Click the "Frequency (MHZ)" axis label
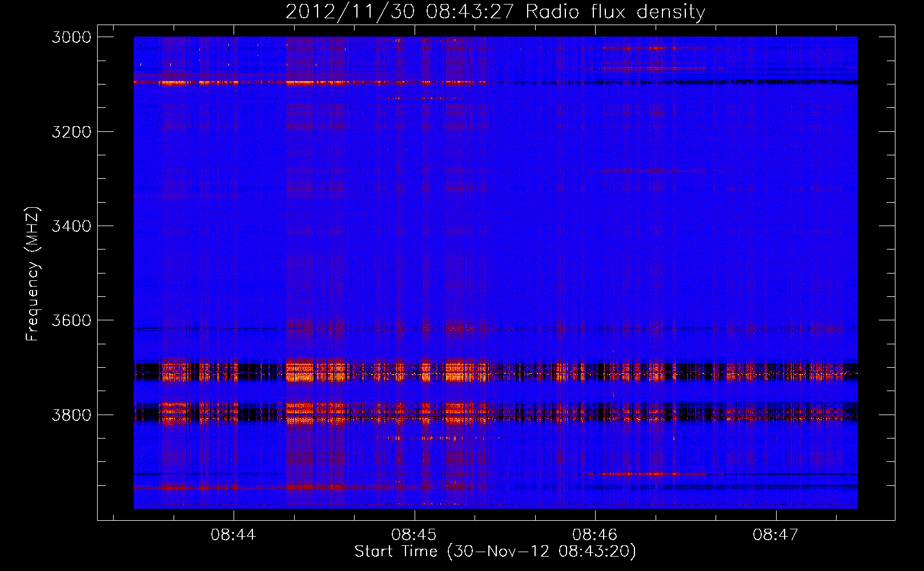Screen dimensions: 924x571 click(x=33, y=274)
